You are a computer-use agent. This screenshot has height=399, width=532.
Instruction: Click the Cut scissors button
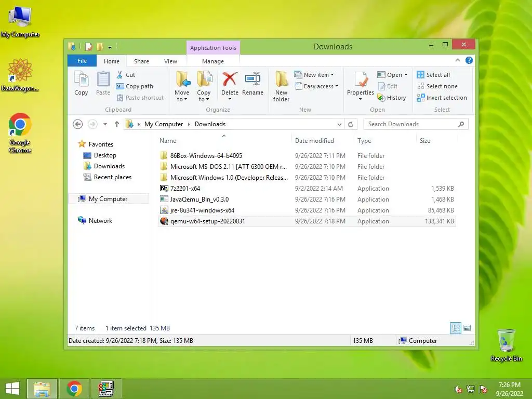tap(126, 75)
